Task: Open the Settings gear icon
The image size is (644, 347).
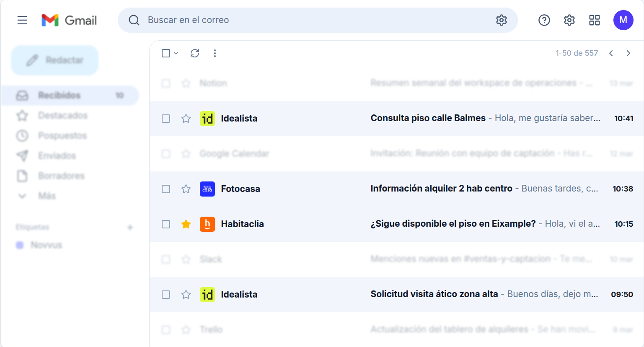Action: [x=569, y=20]
